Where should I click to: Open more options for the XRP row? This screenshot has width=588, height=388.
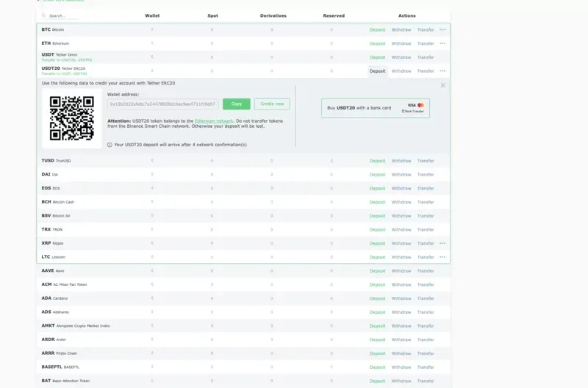(x=442, y=243)
